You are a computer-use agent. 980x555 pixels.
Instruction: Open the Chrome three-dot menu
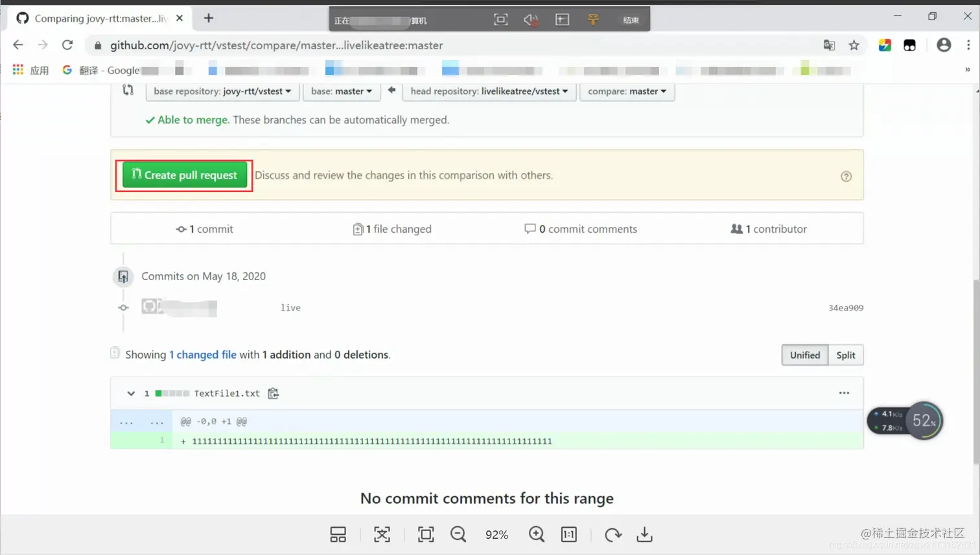click(968, 45)
